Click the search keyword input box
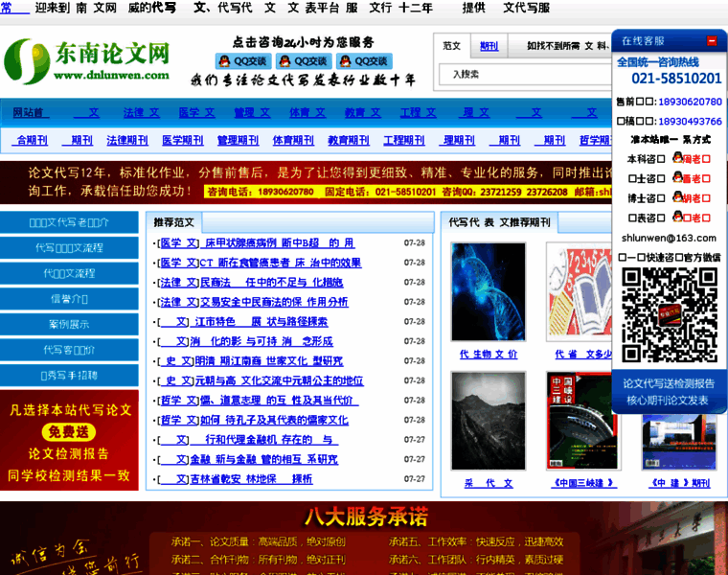The image size is (728, 575). [x=517, y=74]
